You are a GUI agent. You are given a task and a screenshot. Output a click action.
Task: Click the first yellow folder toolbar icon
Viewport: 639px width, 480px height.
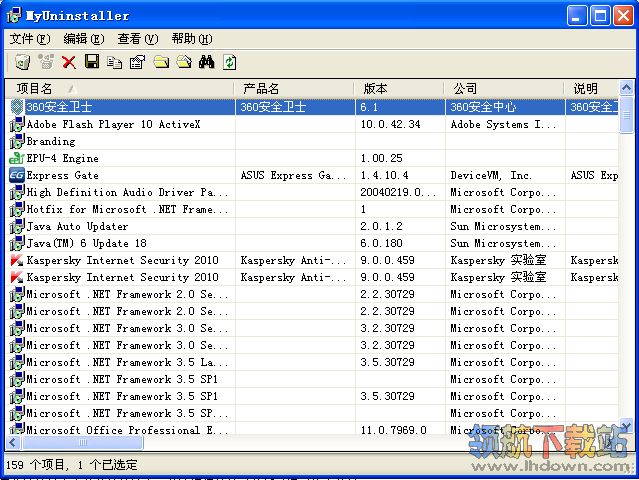pyautogui.click(x=161, y=62)
